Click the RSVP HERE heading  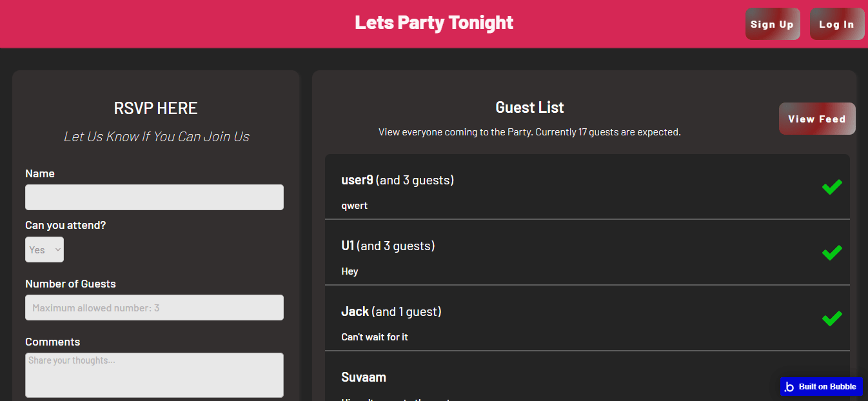pyautogui.click(x=155, y=108)
